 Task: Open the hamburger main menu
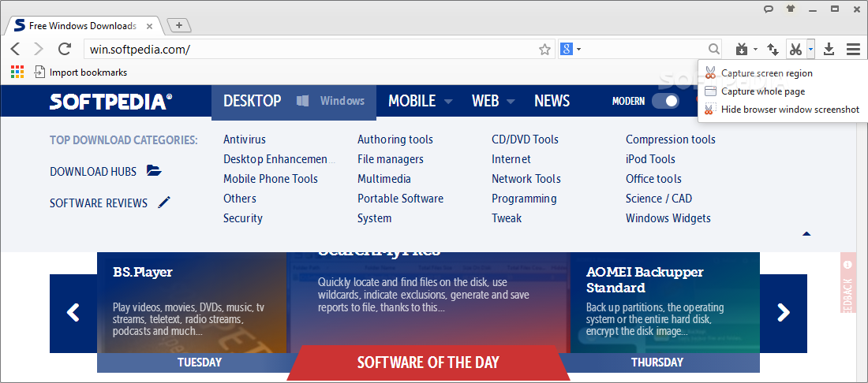[853, 50]
